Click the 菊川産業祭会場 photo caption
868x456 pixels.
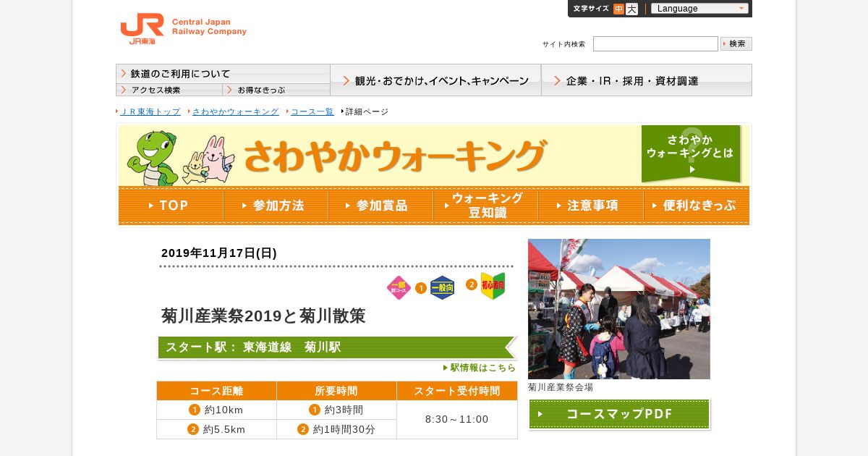(x=561, y=387)
